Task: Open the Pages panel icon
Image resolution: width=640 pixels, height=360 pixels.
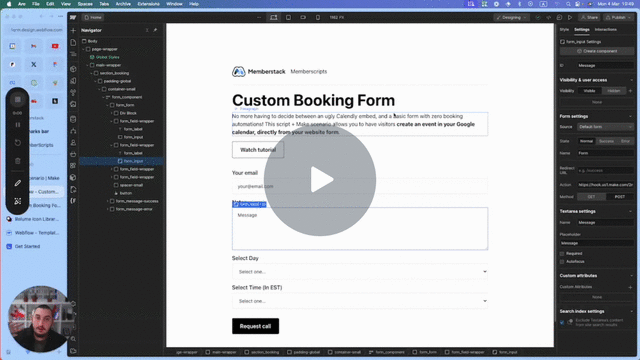Action: click(x=73, y=42)
